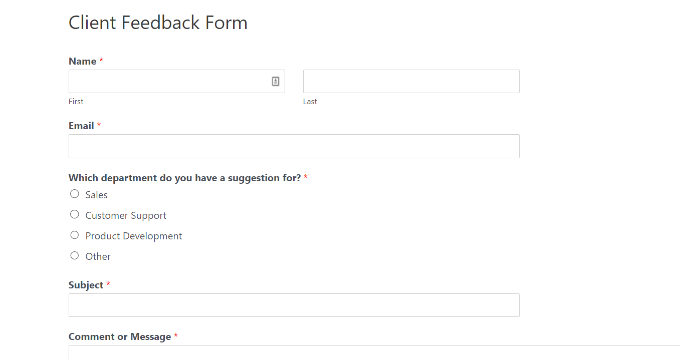The height and width of the screenshot is (360, 680).
Task: Click the Product Development label text
Action: pos(134,236)
